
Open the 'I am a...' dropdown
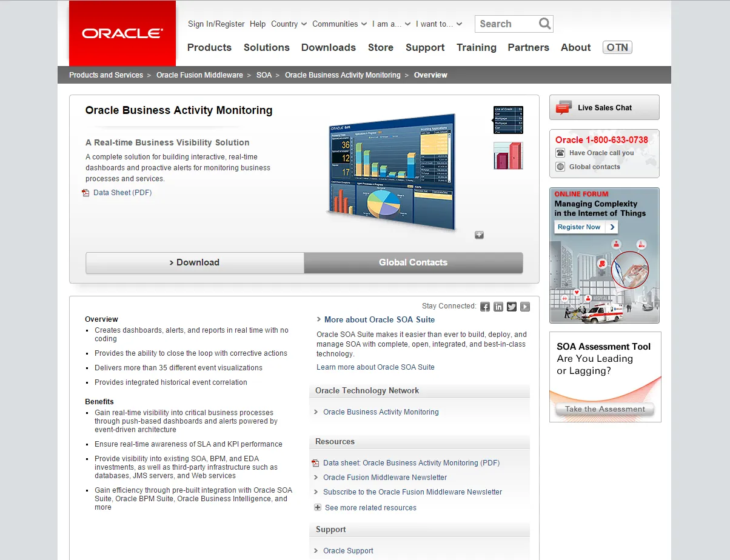(391, 24)
